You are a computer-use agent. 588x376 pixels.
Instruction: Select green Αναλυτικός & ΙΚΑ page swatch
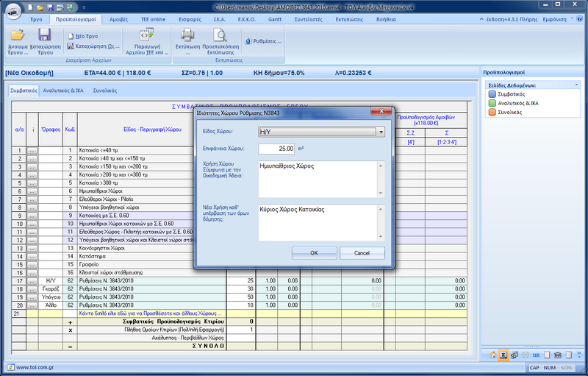(491, 103)
